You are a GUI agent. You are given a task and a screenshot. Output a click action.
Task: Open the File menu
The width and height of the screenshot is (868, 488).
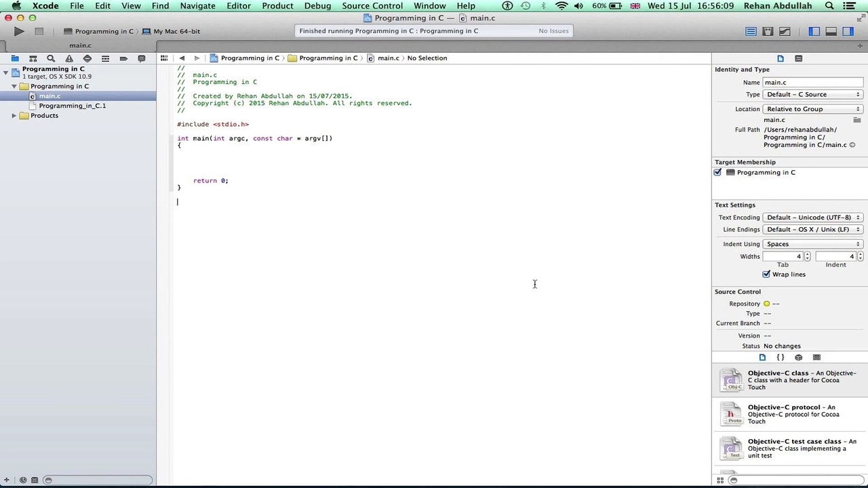(x=77, y=6)
